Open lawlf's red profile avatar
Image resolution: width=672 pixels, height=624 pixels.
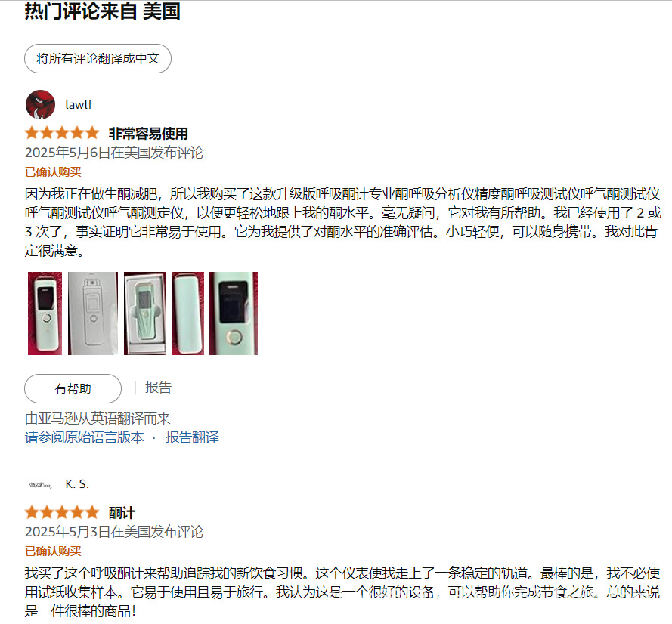tap(40, 104)
